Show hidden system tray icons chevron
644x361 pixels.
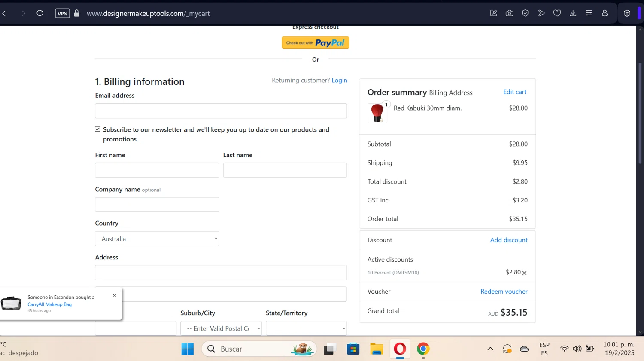pos(490,349)
